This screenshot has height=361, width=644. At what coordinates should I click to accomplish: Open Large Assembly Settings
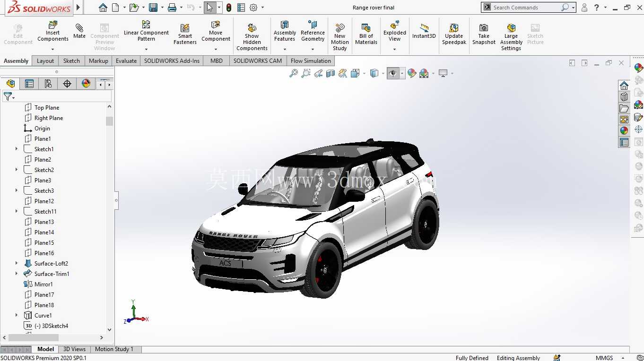511,37
